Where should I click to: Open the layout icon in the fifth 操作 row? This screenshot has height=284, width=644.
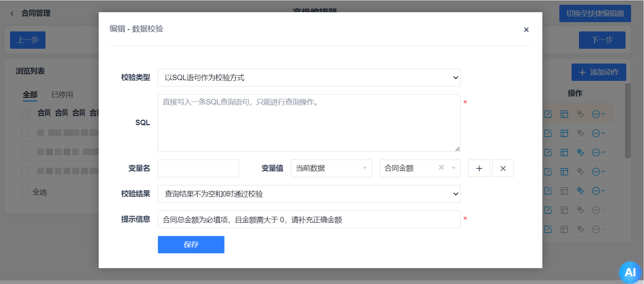564,191
